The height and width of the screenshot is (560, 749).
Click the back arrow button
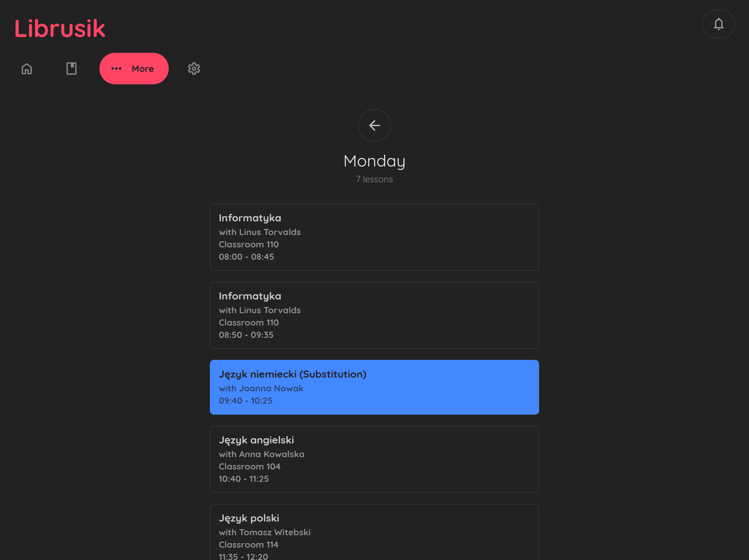374,125
